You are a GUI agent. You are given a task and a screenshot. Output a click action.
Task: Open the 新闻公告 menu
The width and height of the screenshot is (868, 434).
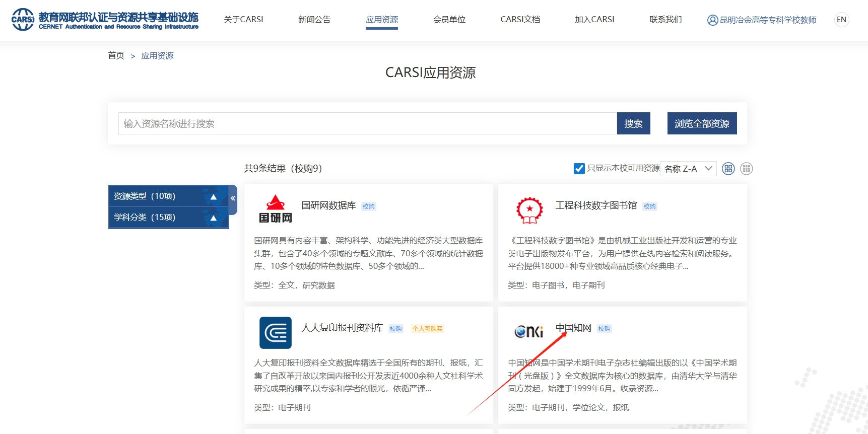pyautogui.click(x=314, y=20)
